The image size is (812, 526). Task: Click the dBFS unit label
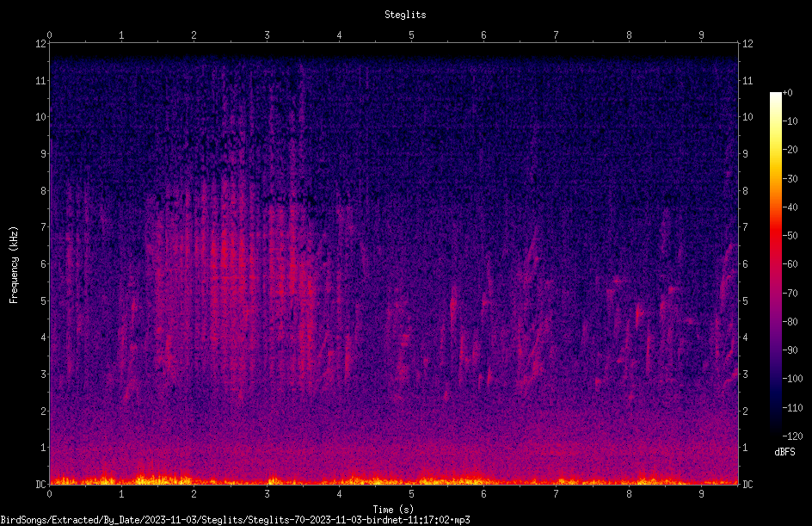click(x=784, y=452)
